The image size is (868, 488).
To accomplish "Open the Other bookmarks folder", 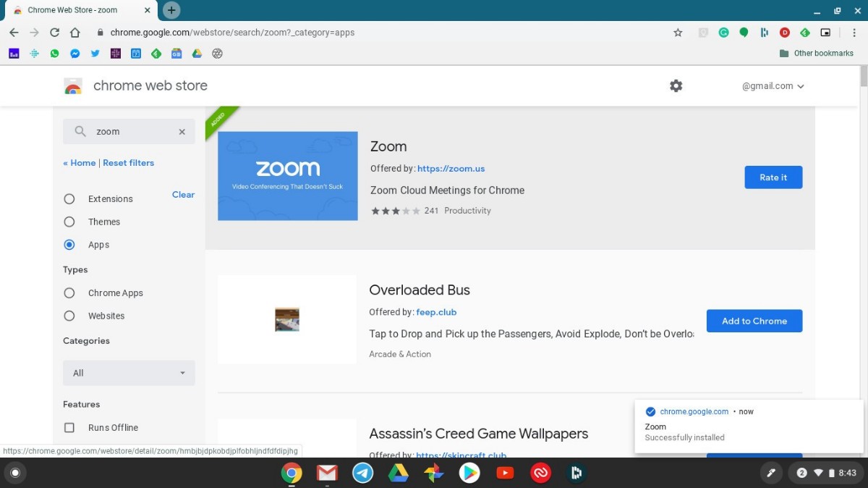I will 817,53.
